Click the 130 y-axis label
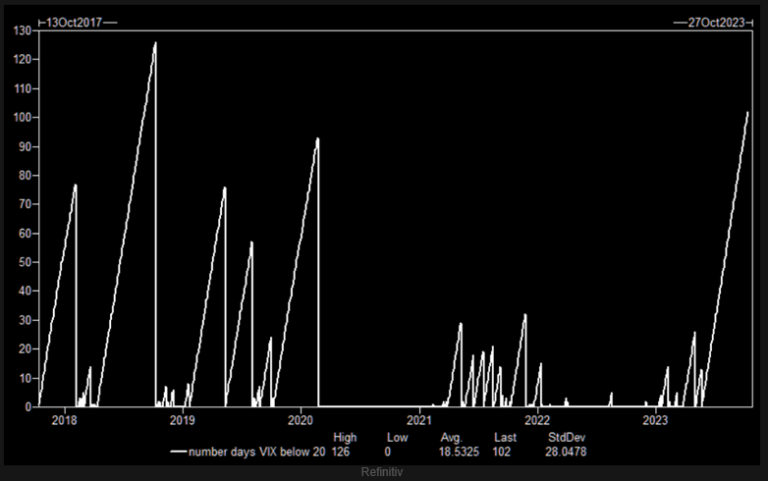Screen dimensions: 768x481 pyautogui.click(x=22, y=31)
